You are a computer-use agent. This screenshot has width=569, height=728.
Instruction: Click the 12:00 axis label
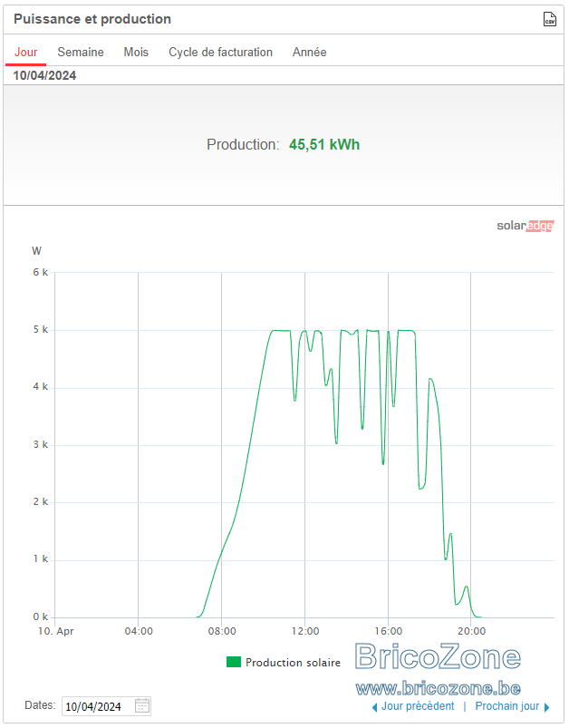[305, 631]
